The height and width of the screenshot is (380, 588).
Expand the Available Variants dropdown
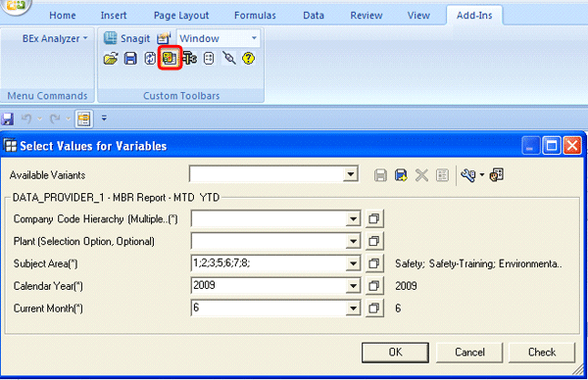click(351, 174)
